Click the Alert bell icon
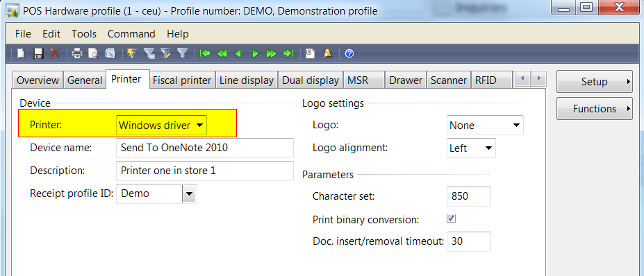Image resolution: width=644 pixels, height=276 pixels. [327, 53]
